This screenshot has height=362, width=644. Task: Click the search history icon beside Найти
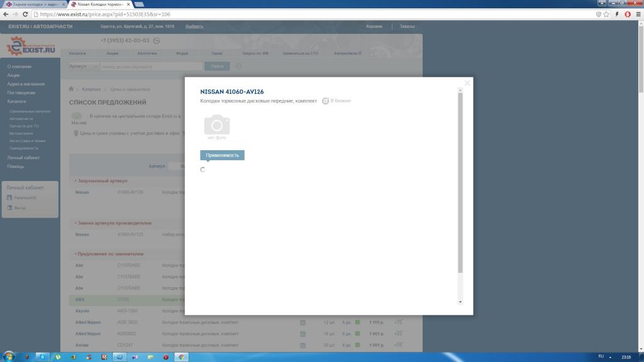pos(238,67)
